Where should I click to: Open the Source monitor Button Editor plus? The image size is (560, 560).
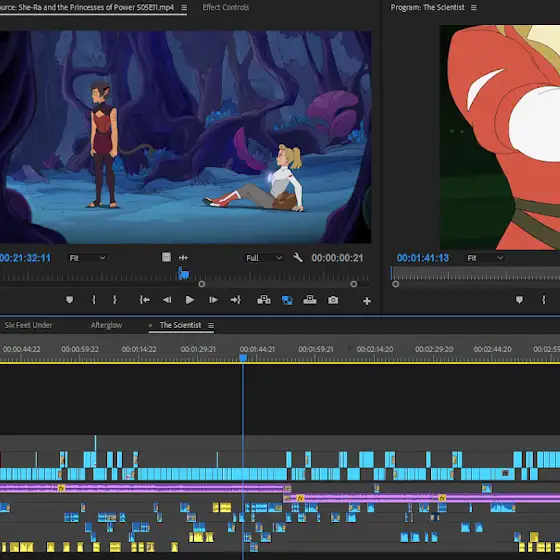(x=367, y=301)
